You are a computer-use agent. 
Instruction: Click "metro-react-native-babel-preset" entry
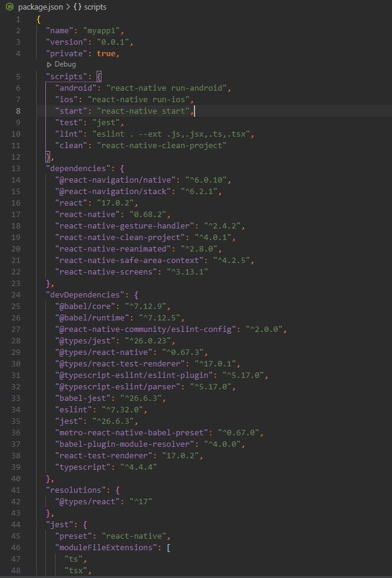131,432
